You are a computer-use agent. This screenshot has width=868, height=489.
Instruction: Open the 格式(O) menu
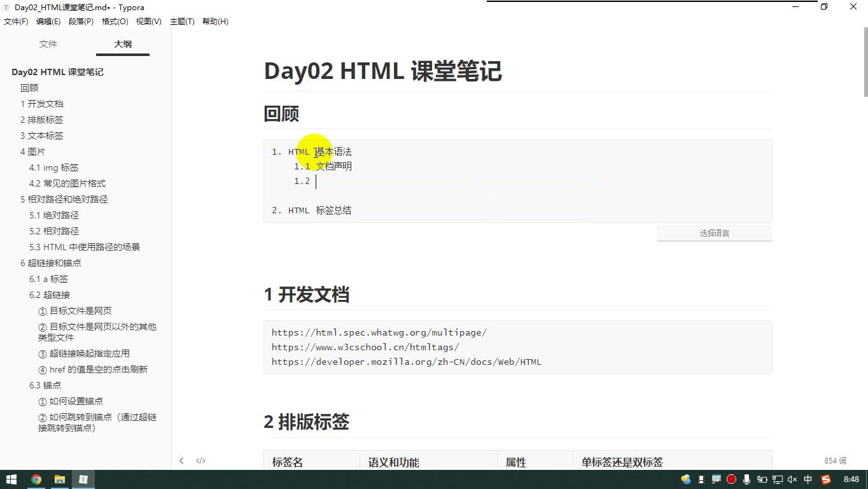115,22
